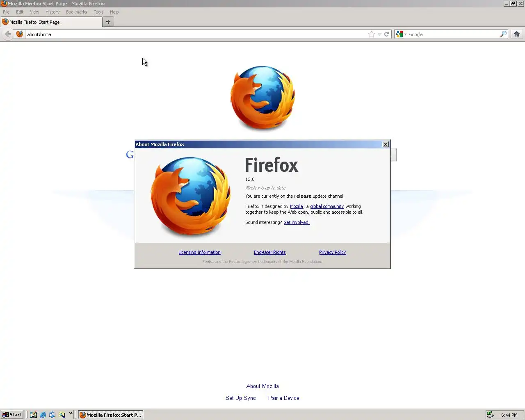Click version number 12.0 text
The width and height of the screenshot is (525, 420).
pos(250,179)
